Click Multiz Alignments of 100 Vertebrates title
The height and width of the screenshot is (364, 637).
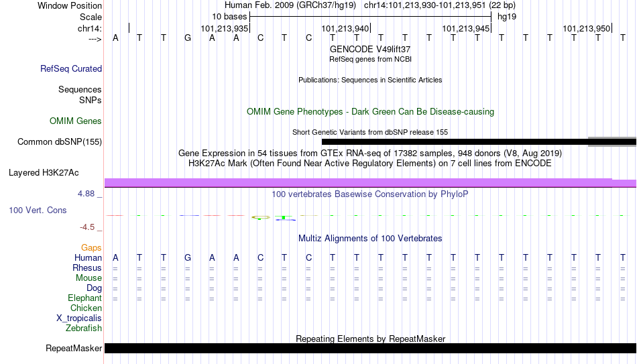tap(370, 239)
